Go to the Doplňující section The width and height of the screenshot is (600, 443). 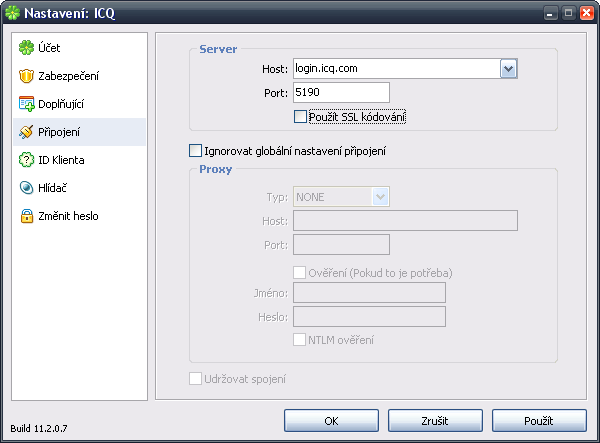pos(79,104)
